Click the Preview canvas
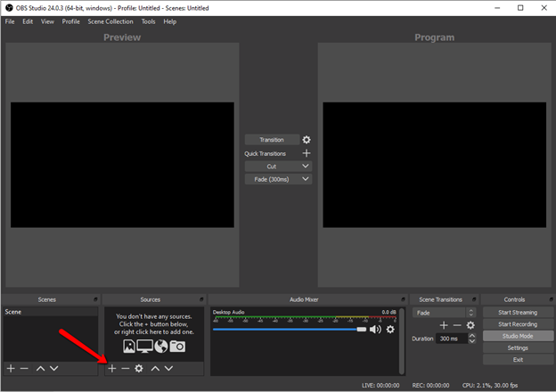Screen dimensions: 556x392 122,165
